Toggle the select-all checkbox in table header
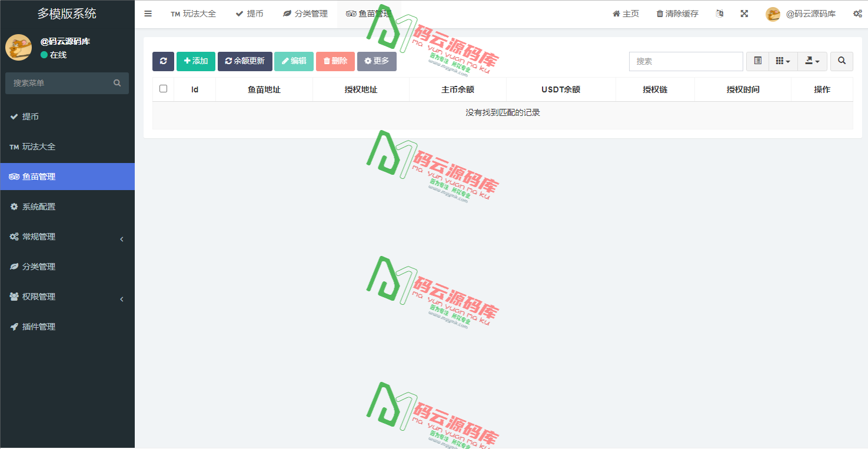 (163, 89)
